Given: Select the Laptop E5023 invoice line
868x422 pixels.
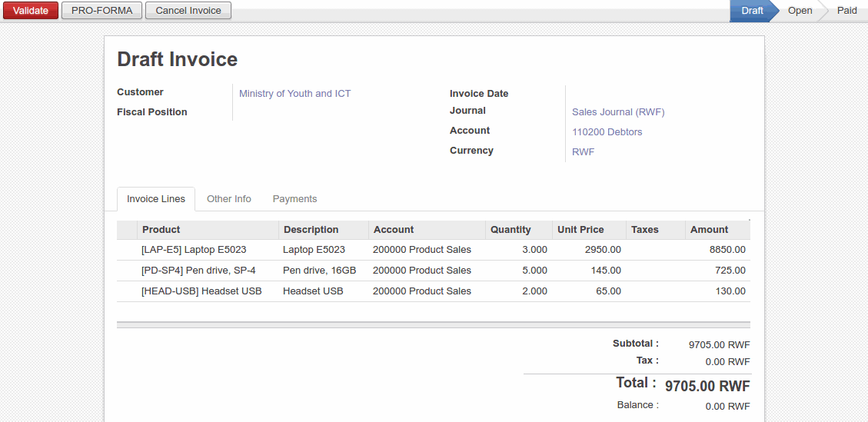Looking at the screenshot, I should (194, 250).
